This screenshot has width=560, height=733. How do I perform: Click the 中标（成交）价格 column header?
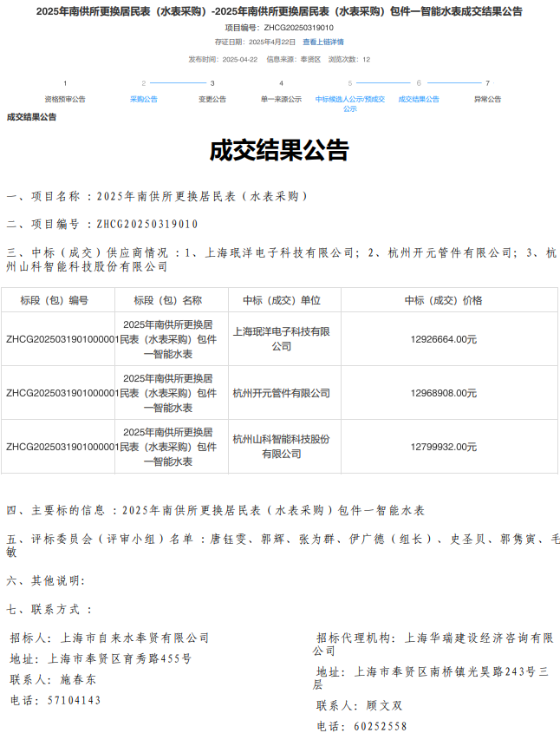click(x=444, y=300)
